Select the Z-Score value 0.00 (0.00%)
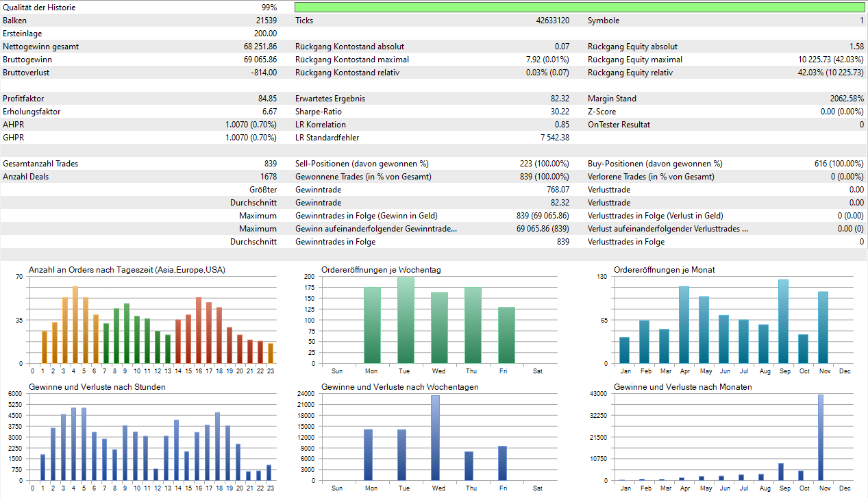Image resolution: width=868 pixels, height=498 pixels. point(843,112)
